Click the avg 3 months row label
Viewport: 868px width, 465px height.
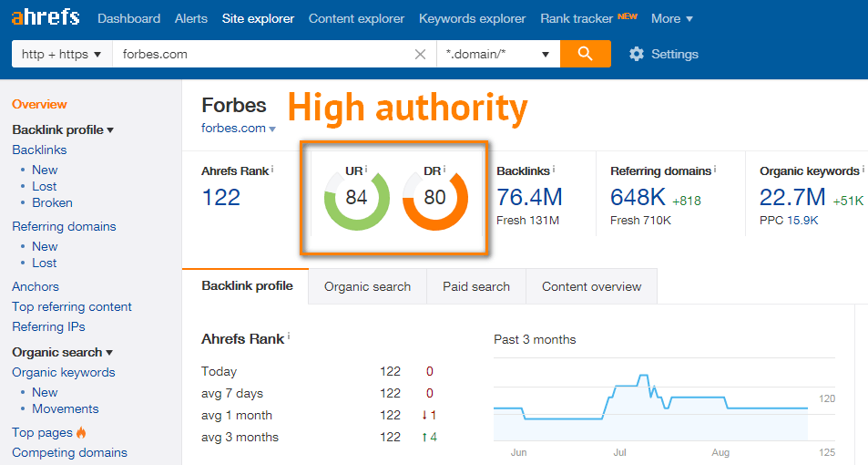[240, 438]
